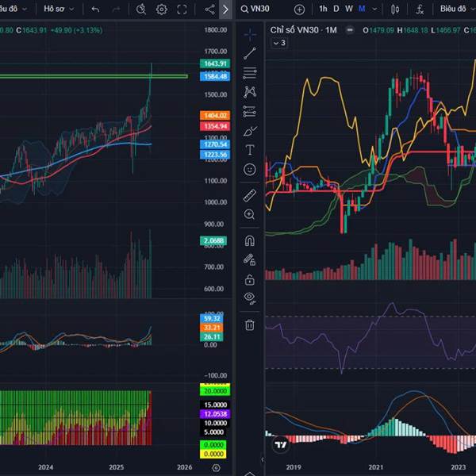Open quick search lightning icon
476x476 pixels.
pyautogui.click(x=141, y=9)
